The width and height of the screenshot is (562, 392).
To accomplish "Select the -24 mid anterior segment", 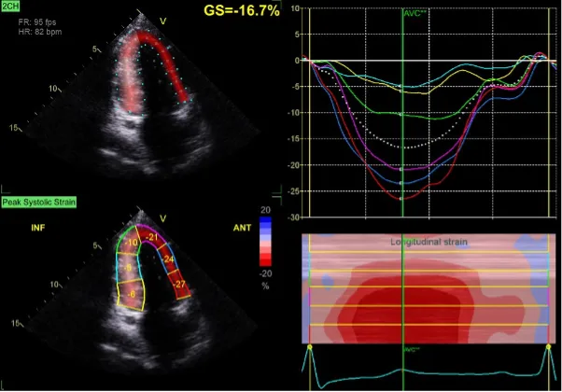I will [168, 259].
